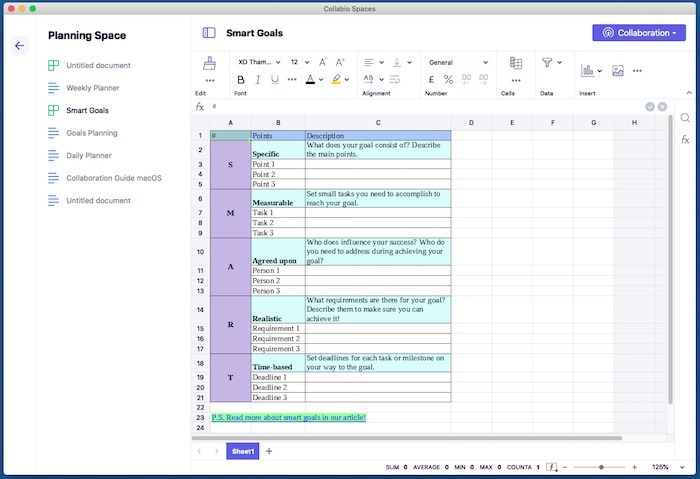The image size is (700, 479).
Task: Decrease decimal places icon
Action: 466,79
